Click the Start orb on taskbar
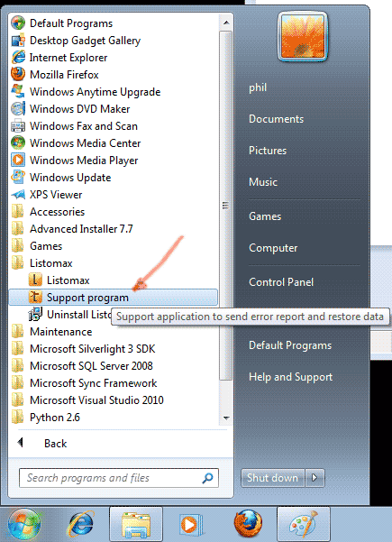This screenshot has width=392, height=542. (x=23, y=525)
